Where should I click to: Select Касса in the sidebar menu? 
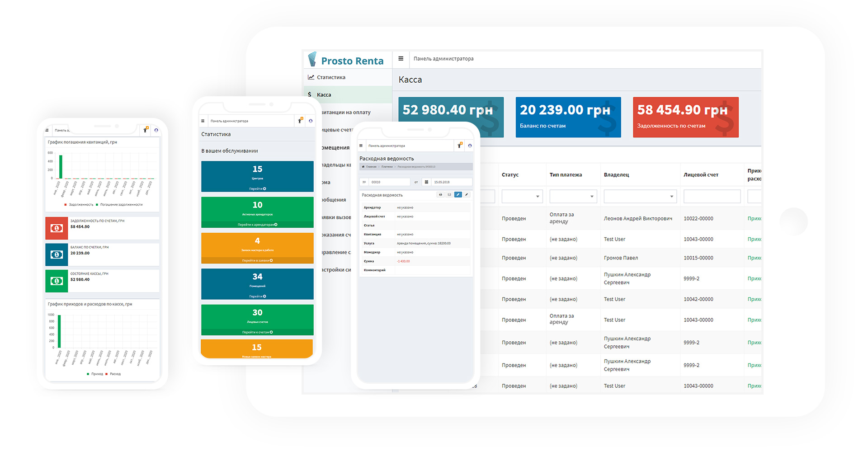click(324, 95)
